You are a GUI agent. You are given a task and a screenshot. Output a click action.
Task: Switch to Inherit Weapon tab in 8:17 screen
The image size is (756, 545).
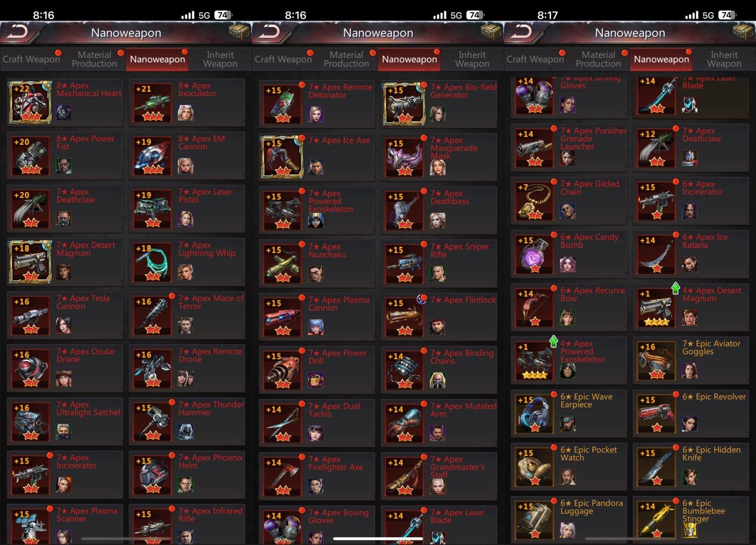[x=724, y=59]
